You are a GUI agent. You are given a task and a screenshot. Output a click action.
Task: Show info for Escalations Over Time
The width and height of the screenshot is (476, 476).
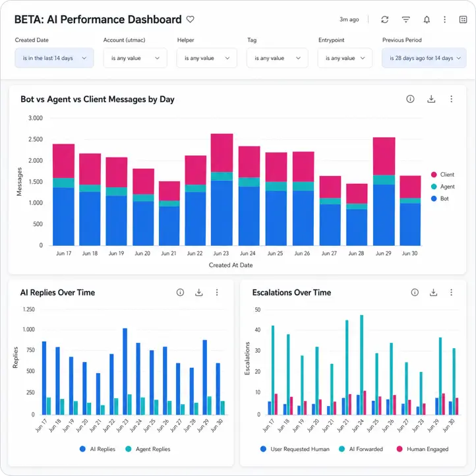tap(415, 292)
